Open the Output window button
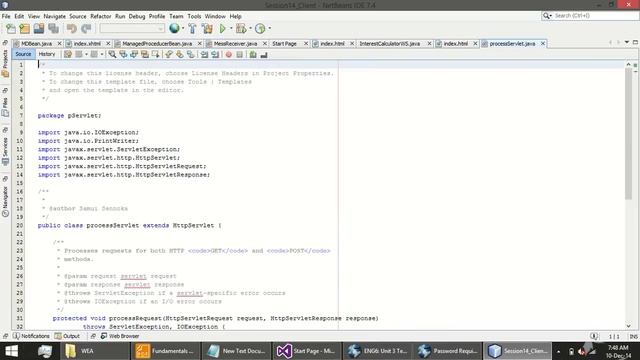The height and width of the screenshot is (360, 640). pos(67,336)
